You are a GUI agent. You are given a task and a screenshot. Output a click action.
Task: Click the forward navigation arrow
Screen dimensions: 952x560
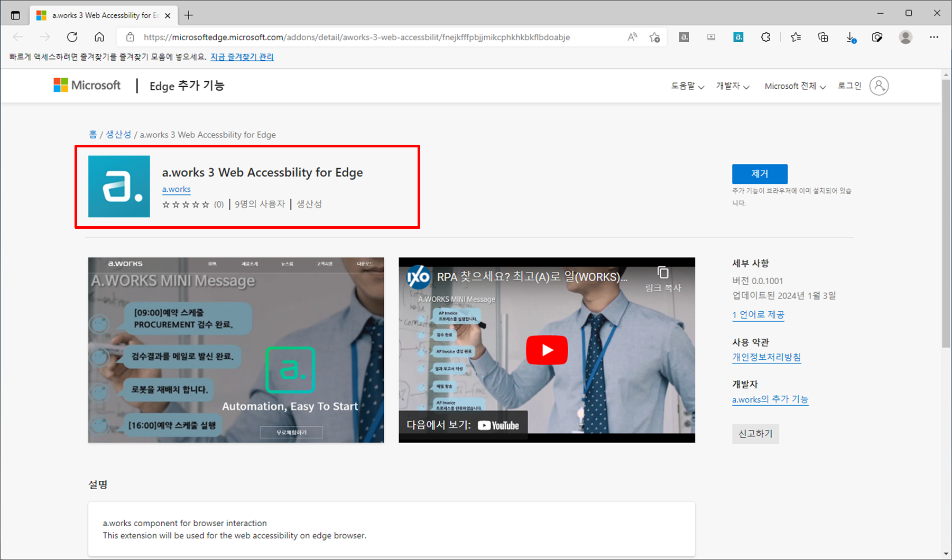[45, 37]
